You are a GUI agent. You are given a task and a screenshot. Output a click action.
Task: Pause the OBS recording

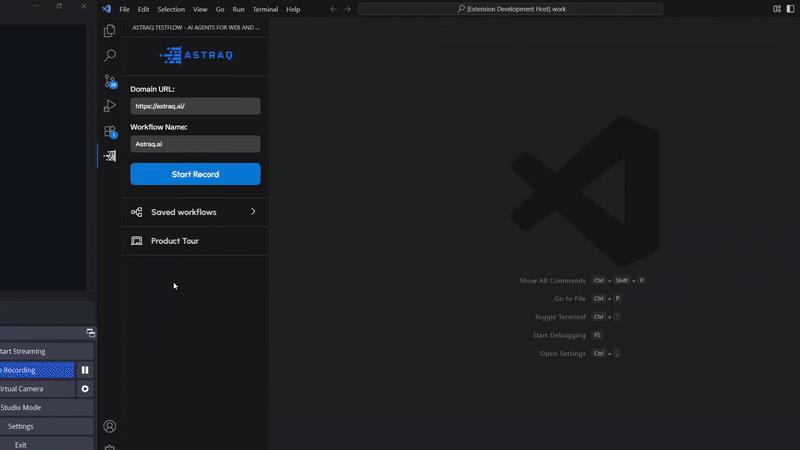click(85, 370)
